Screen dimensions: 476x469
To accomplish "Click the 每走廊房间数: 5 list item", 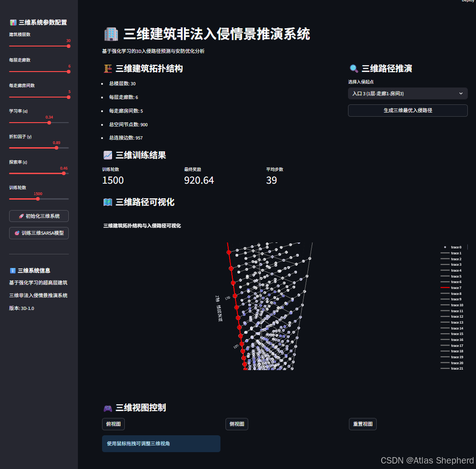I will (x=126, y=111).
